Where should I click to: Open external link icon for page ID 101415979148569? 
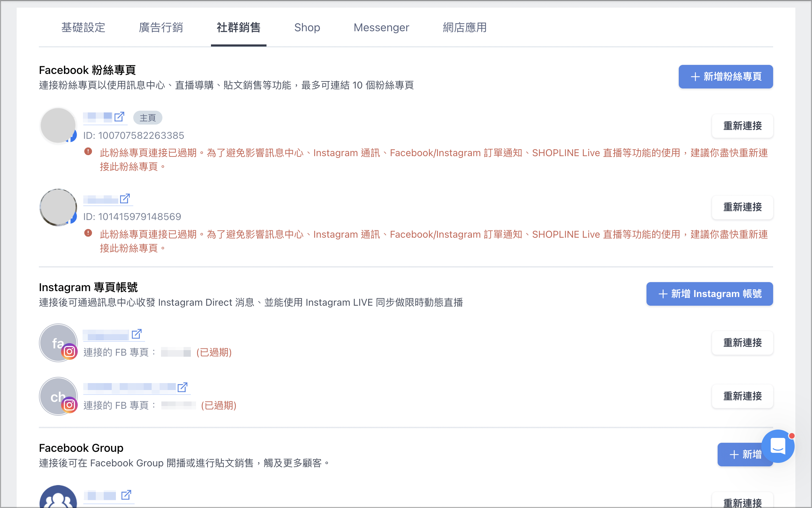click(125, 198)
